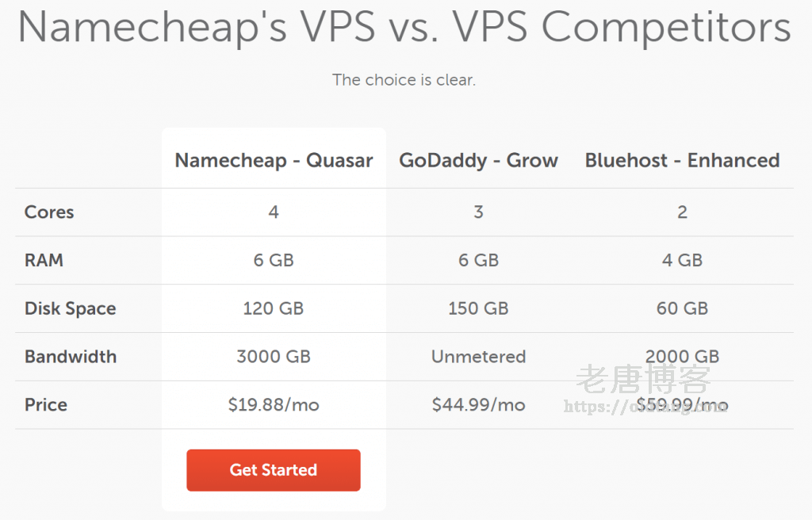This screenshot has height=520, width=812.
Task: Select the Price row label
Action: click(x=46, y=405)
